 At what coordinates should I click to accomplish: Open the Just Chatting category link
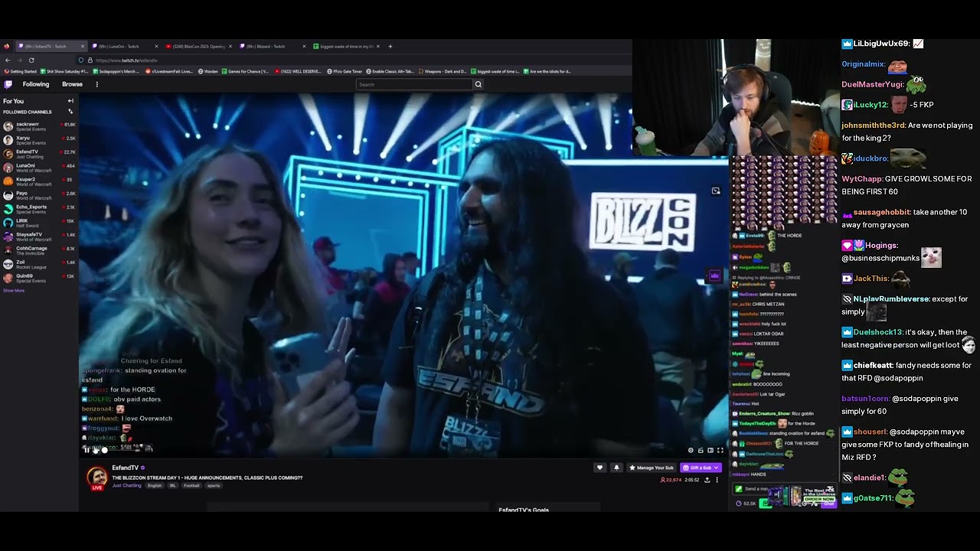(x=126, y=485)
